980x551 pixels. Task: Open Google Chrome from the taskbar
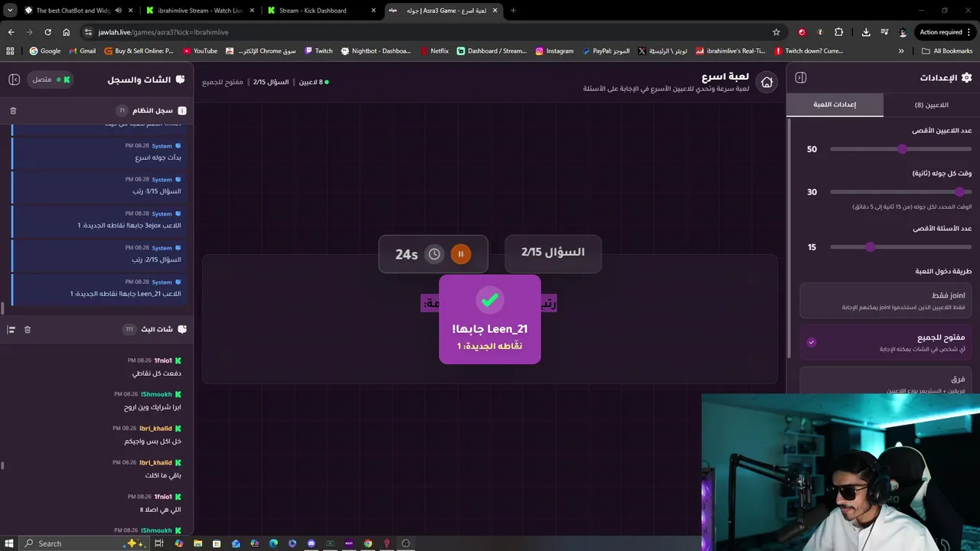pyautogui.click(x=368, y=543)
